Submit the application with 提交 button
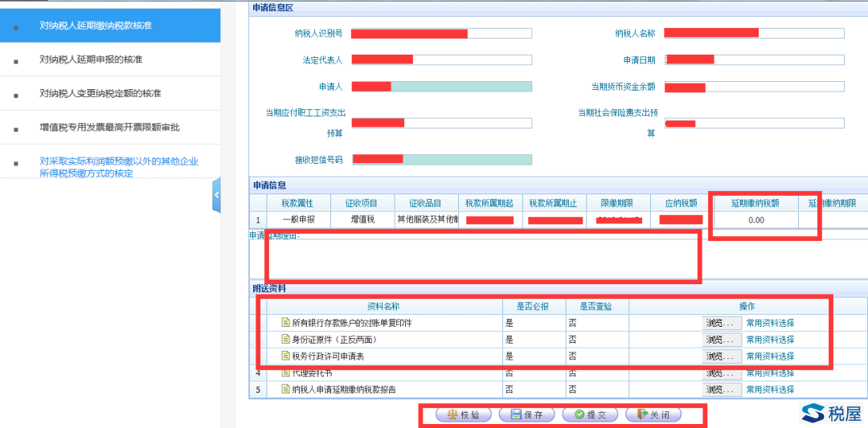 590,415
